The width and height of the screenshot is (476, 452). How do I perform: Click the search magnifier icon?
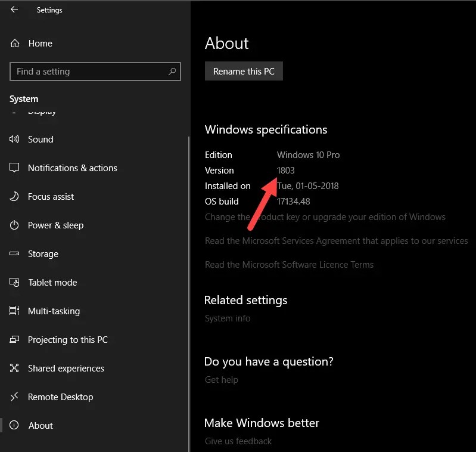[x=172, y=72]
